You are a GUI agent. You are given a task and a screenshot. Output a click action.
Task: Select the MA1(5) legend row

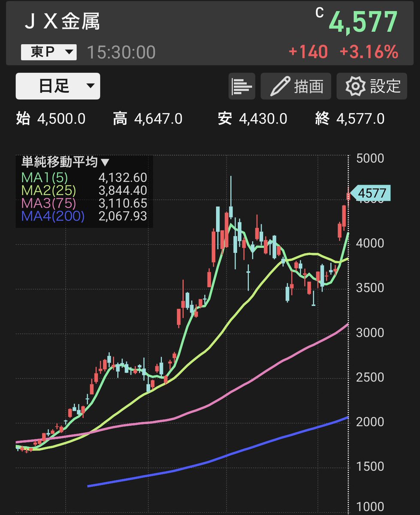[x=84, y=177]
